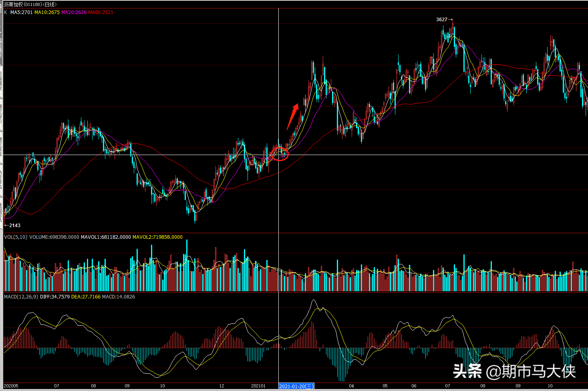588x391 pixels.
Task: Click the 06 month axis label
Action: pyautogui.click(x=414, y=386)
